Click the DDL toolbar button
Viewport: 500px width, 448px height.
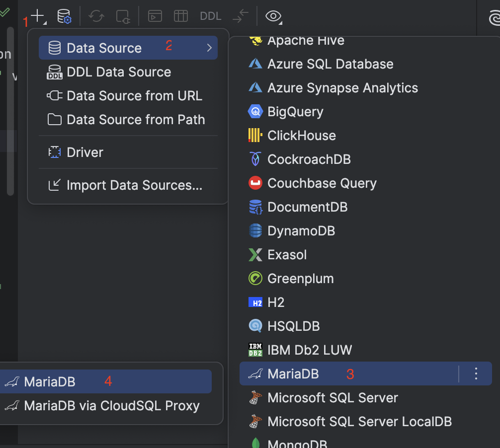coord(210,16)
